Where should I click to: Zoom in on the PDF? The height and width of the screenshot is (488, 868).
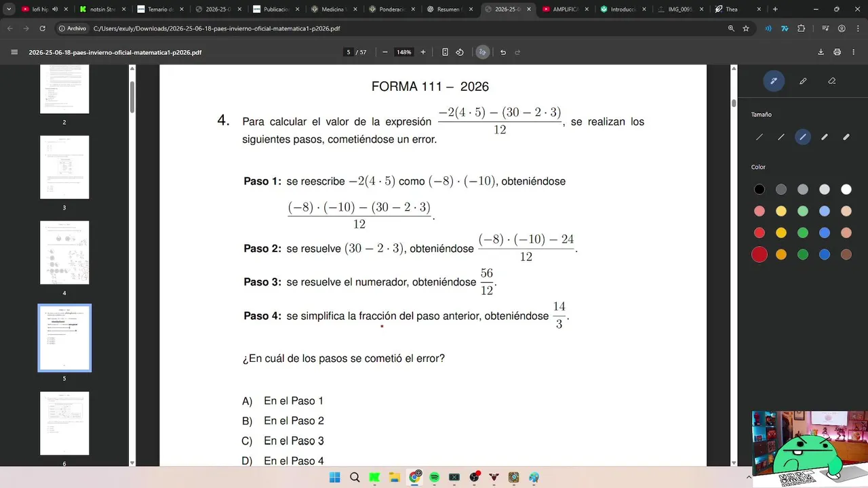point(423,52)
